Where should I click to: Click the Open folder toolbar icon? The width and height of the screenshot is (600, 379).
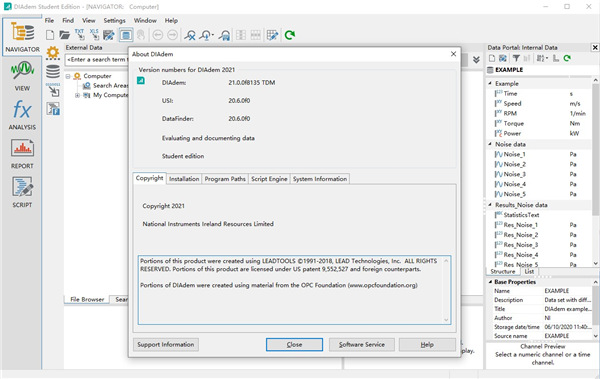(x=64, y=35)
